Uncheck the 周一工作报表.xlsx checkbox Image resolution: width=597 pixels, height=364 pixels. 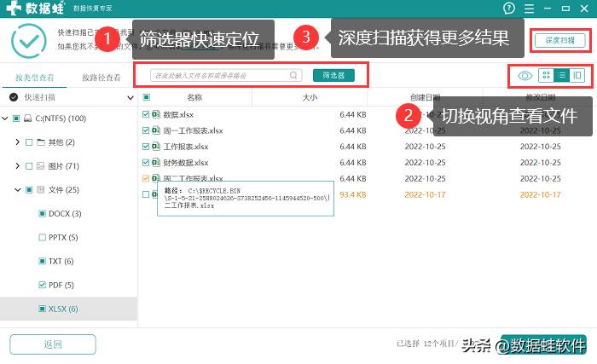click(146, 130)
